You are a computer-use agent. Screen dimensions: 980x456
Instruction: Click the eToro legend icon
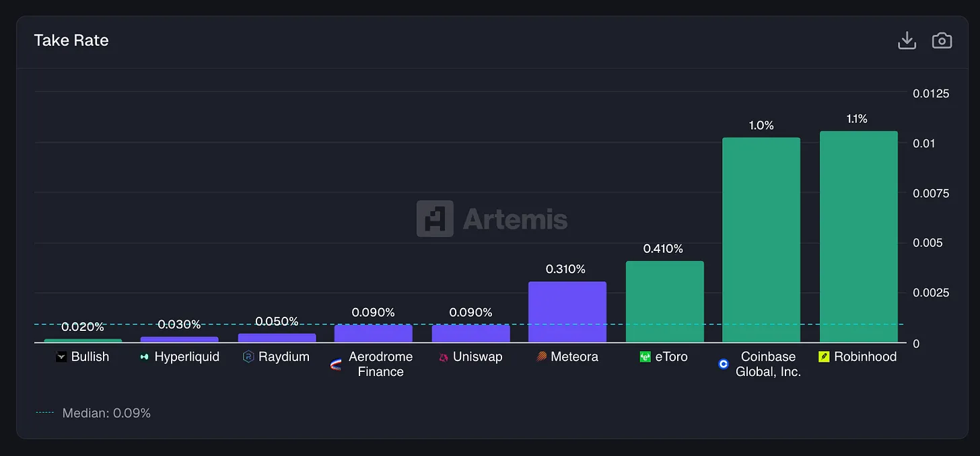pos(645,357)
